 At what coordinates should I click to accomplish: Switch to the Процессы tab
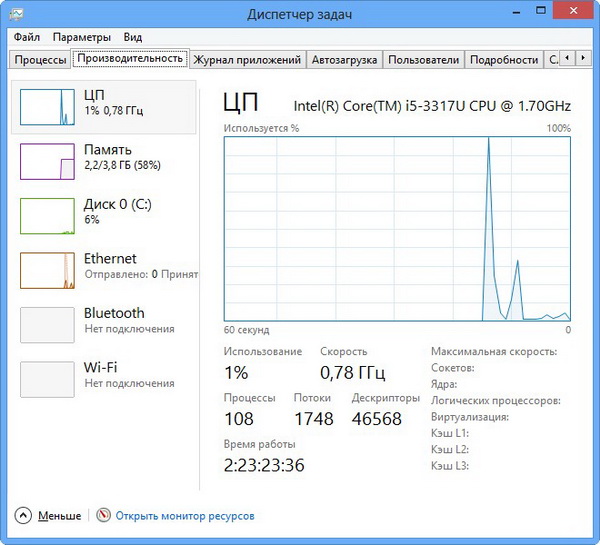click(41, 60)
